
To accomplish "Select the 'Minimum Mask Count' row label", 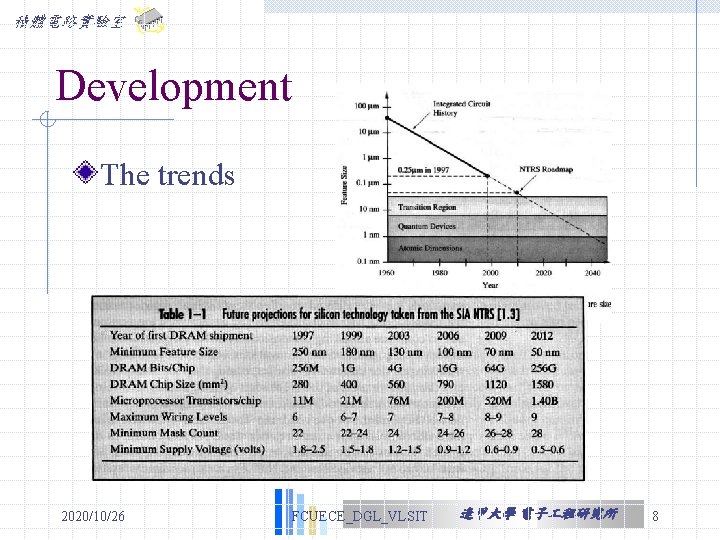I will (164, 433).
